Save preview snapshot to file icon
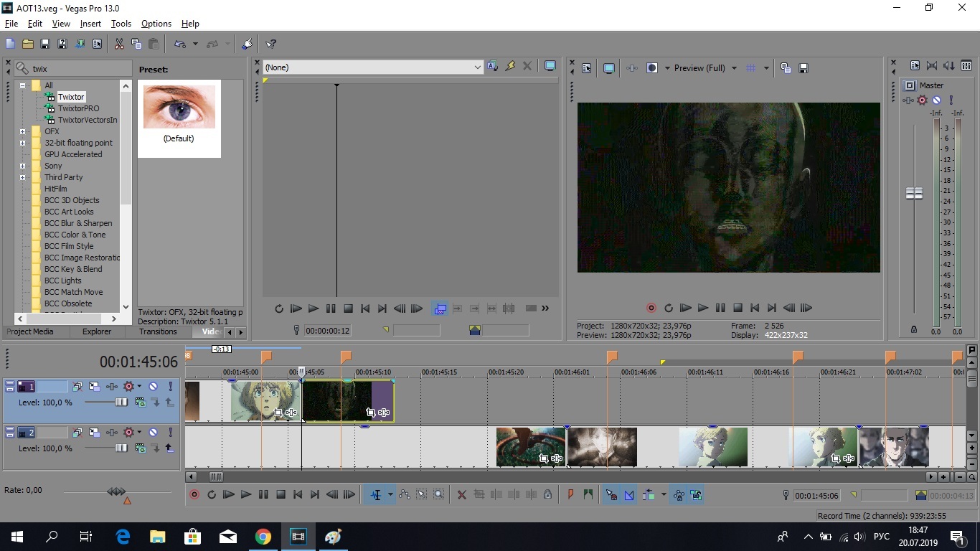This screenshot has height=551, width=980. point(804,68)
